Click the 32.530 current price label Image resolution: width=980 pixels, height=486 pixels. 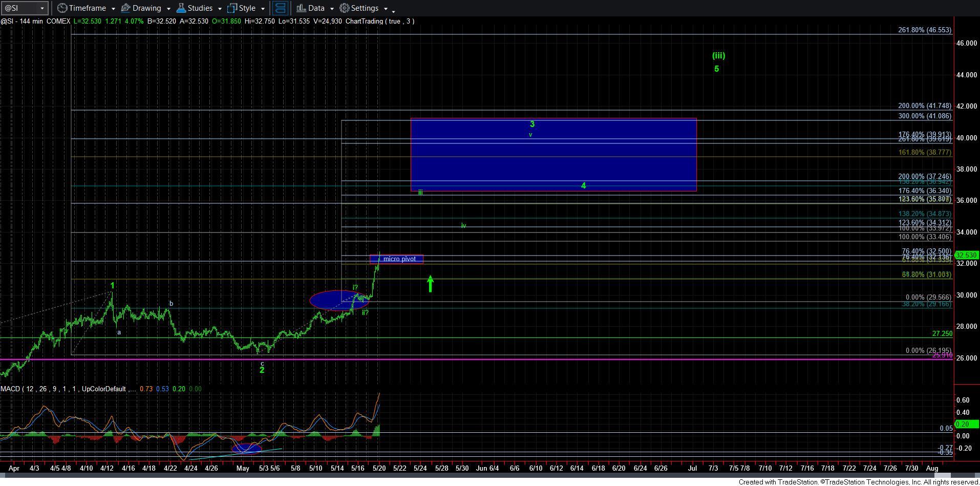[x=966, y=255]
